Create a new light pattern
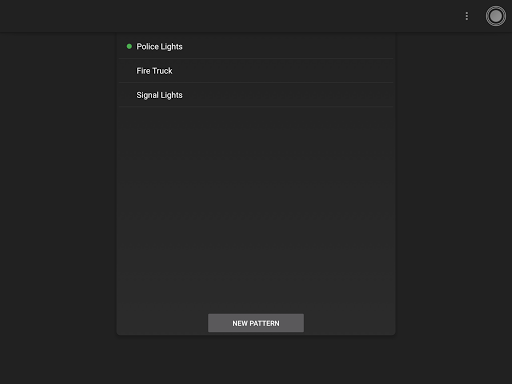The width and height of the screenshot is (512, 384). point(256,323)
